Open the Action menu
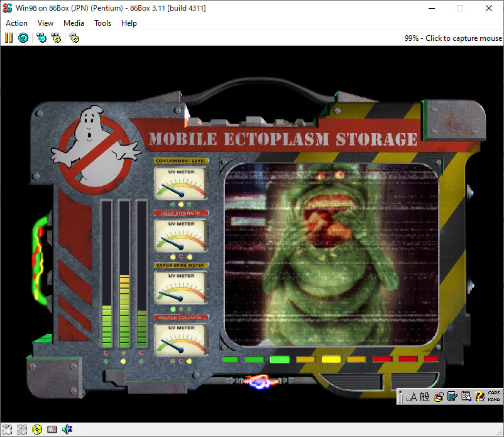The width and height of the screenshot is (504, 437). click(x=16, y=23)
